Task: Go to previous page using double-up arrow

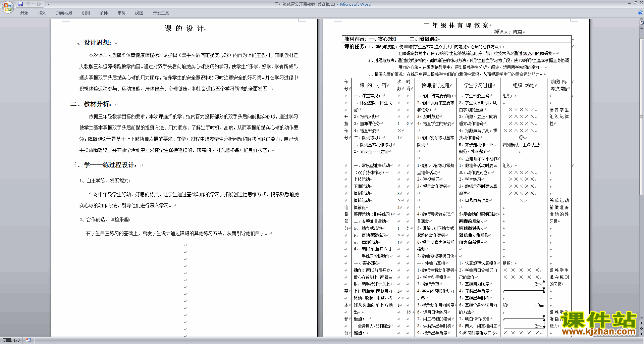Action: [642, 323]
